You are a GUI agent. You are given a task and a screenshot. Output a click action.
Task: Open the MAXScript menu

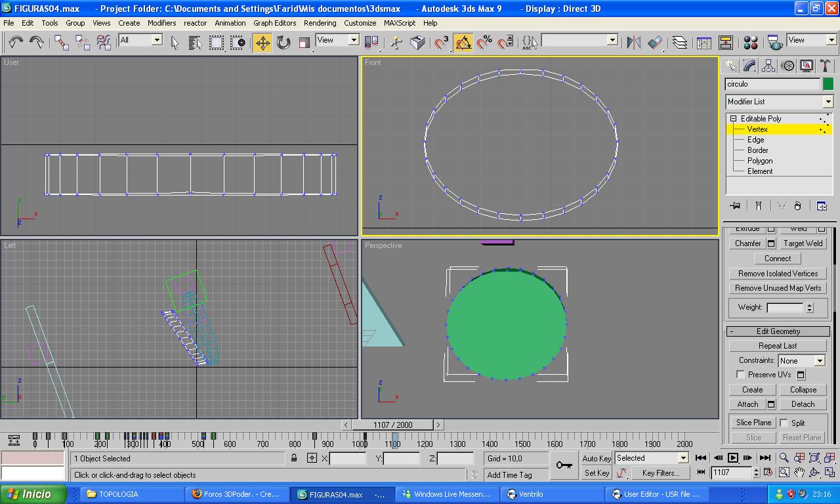tap(400, 22)
